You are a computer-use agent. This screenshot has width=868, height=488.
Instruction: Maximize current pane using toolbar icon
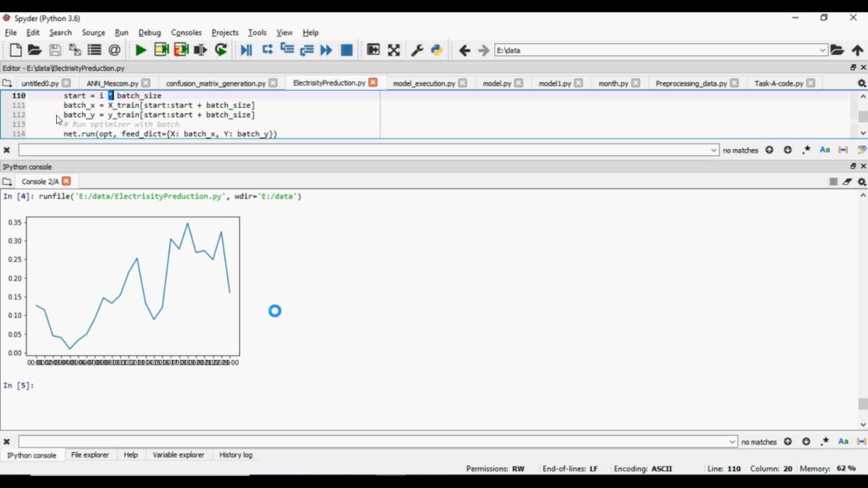(393, 50)
